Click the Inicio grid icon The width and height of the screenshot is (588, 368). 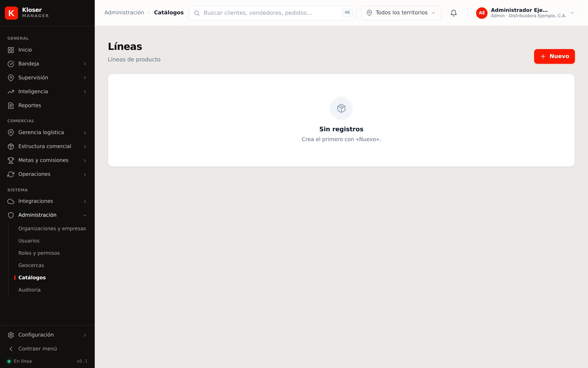[11, 50]
